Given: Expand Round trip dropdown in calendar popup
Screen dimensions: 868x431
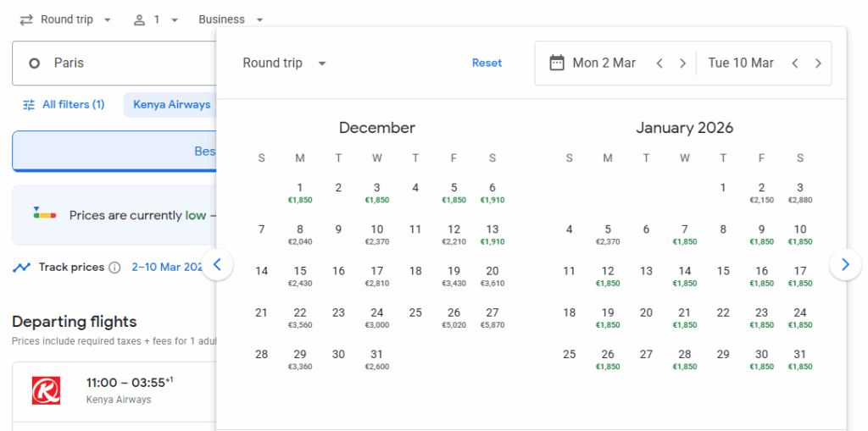Looking at the screenshot, I should coord(284,64).
